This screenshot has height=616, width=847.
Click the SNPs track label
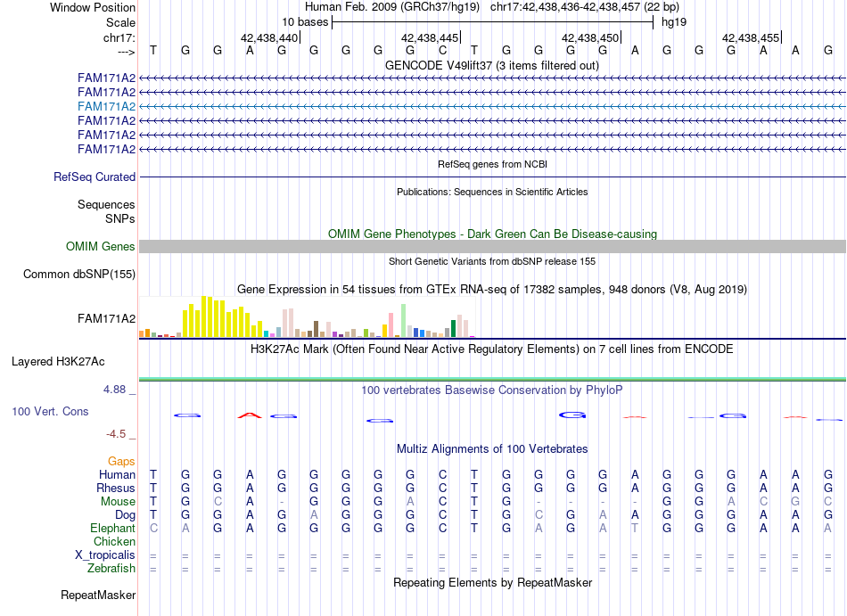[120, 218]
